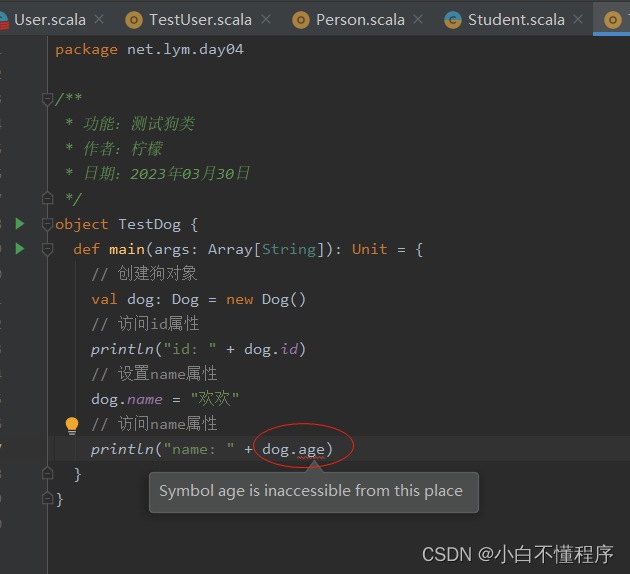Run TestDog object via gutter arrow

(20, 224)
